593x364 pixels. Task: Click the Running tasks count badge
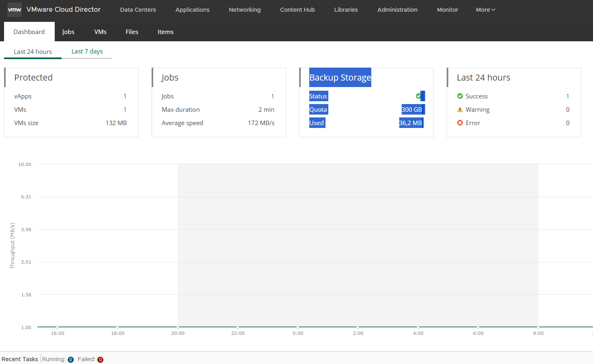point(71,360)
